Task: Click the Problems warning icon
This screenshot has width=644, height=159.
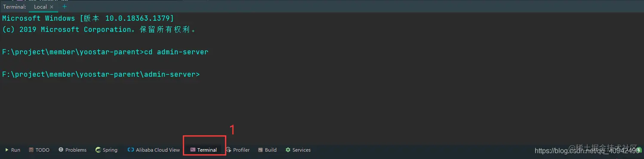Action: point(61,150)
